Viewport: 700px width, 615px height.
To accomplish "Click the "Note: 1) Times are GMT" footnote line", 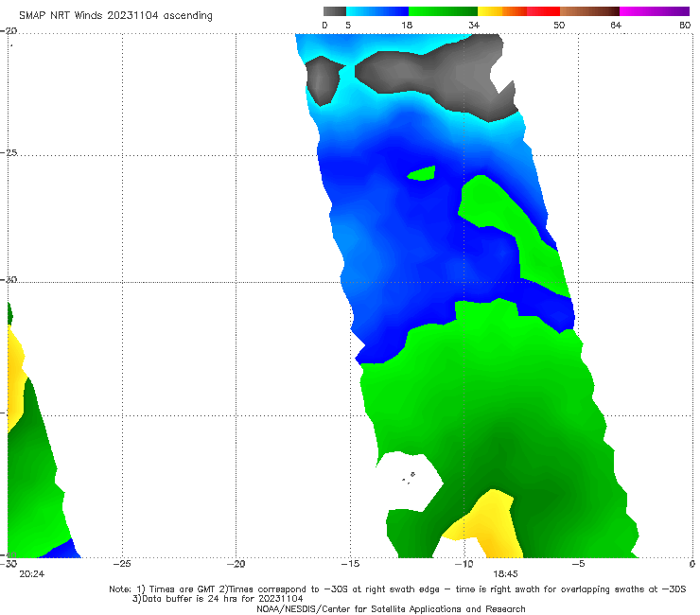I will tap(397, 589).
